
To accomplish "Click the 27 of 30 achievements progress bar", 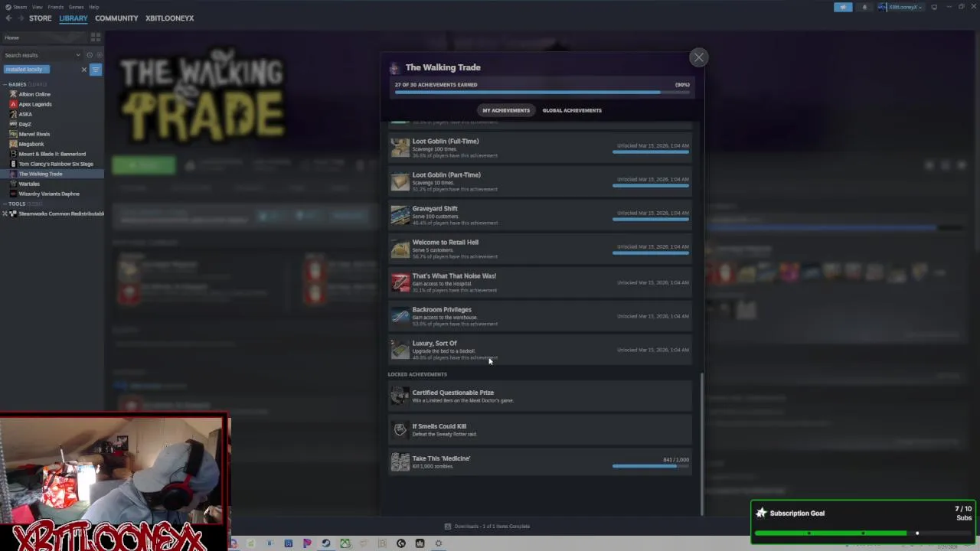I will pyautogui.click(x=542, y=93).
